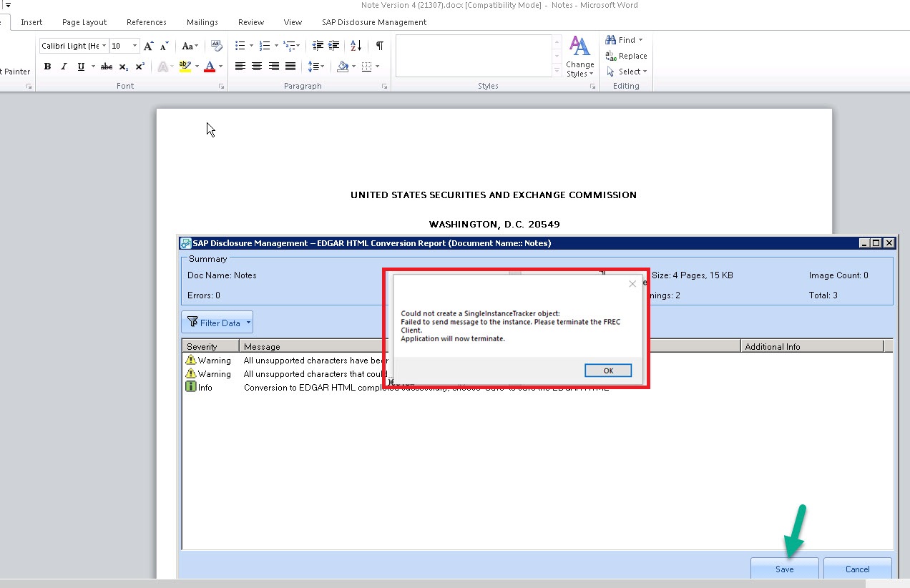Click Find in the Editing group
This screenshot has height=588, width=910.
pos(625,40)
